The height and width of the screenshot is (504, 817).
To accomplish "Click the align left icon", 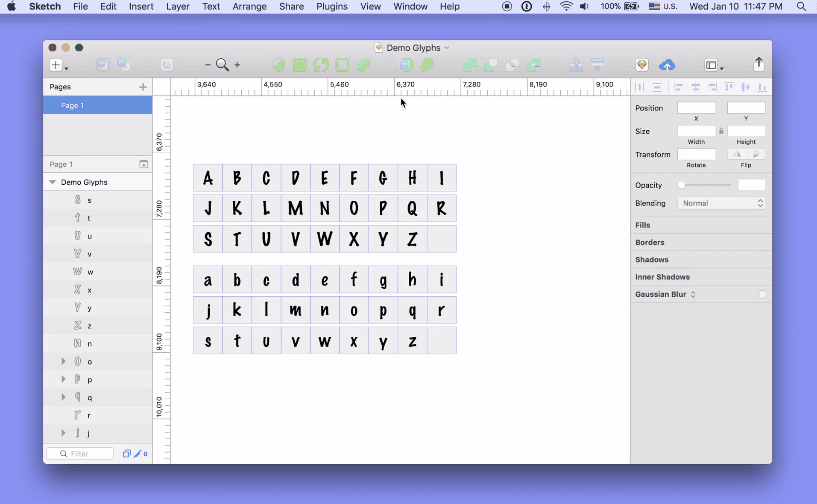I will (x=678, y=87).
